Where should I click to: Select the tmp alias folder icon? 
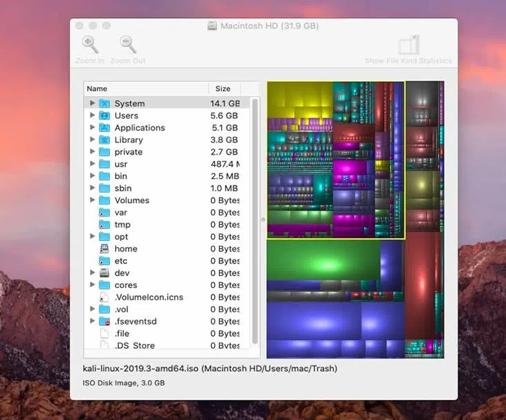pyautogui.click(x=104, y=225)
